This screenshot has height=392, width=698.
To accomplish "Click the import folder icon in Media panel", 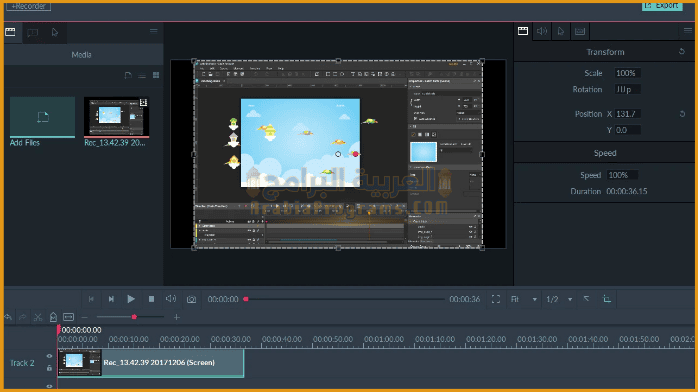I will 128,75.
